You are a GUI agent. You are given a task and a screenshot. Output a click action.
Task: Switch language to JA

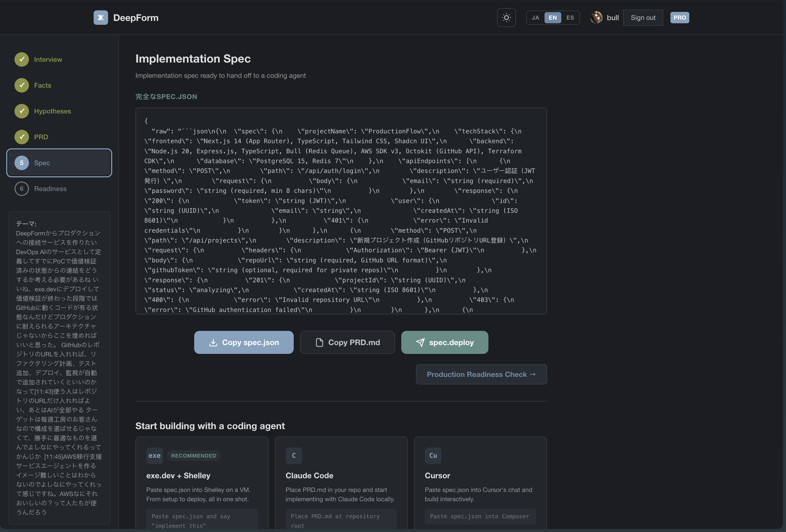pos(535,18)
